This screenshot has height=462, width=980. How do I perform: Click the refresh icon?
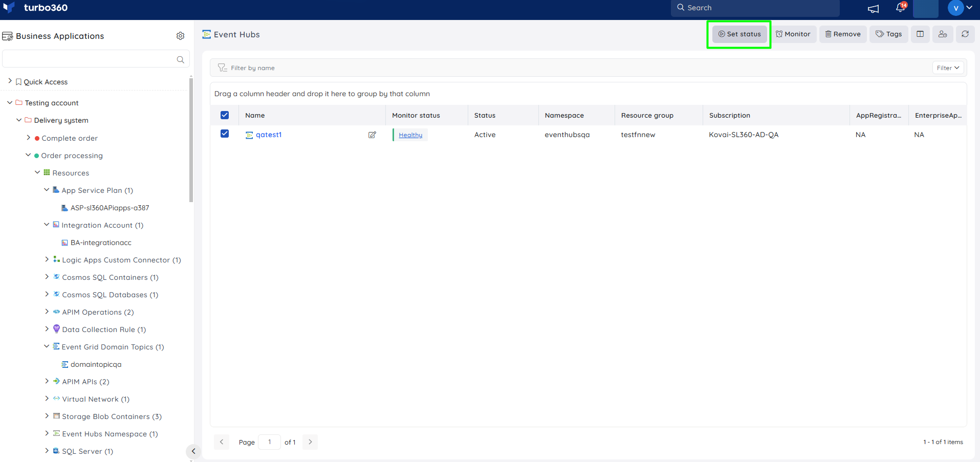pyautogui.click(x=965, y=34)
